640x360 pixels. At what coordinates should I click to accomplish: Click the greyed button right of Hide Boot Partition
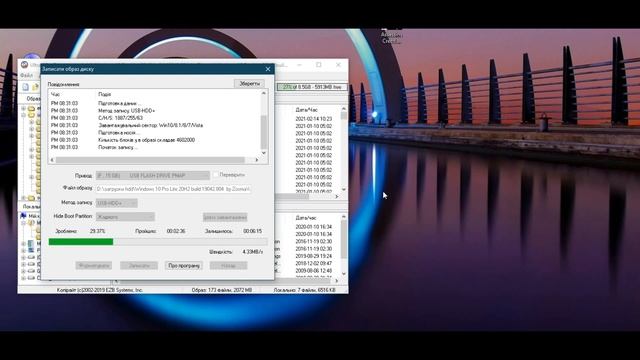coord(225,217)
